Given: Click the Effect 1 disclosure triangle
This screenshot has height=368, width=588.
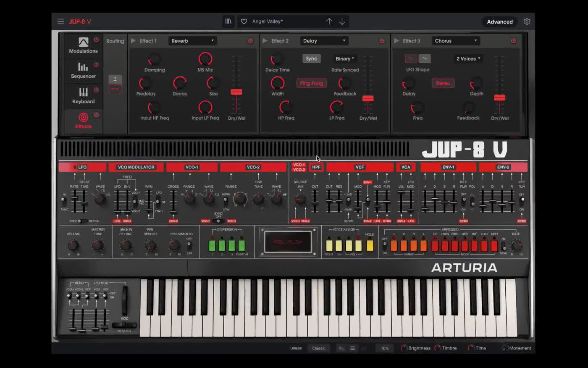Looking at the screenshot, I should click(x=133, y=41).
